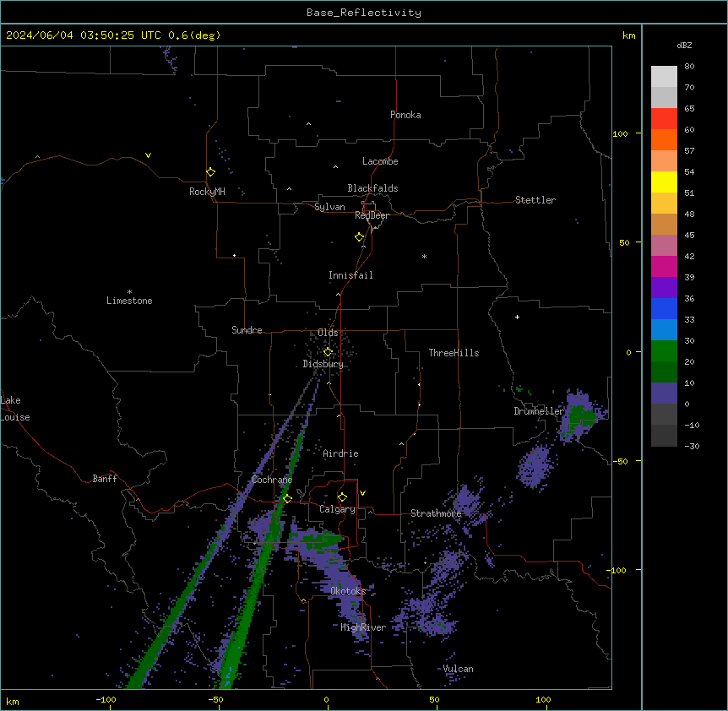This screenshot has width=728, height=711.
Task: Click the Cochrane town label
Action: [272, 480]
